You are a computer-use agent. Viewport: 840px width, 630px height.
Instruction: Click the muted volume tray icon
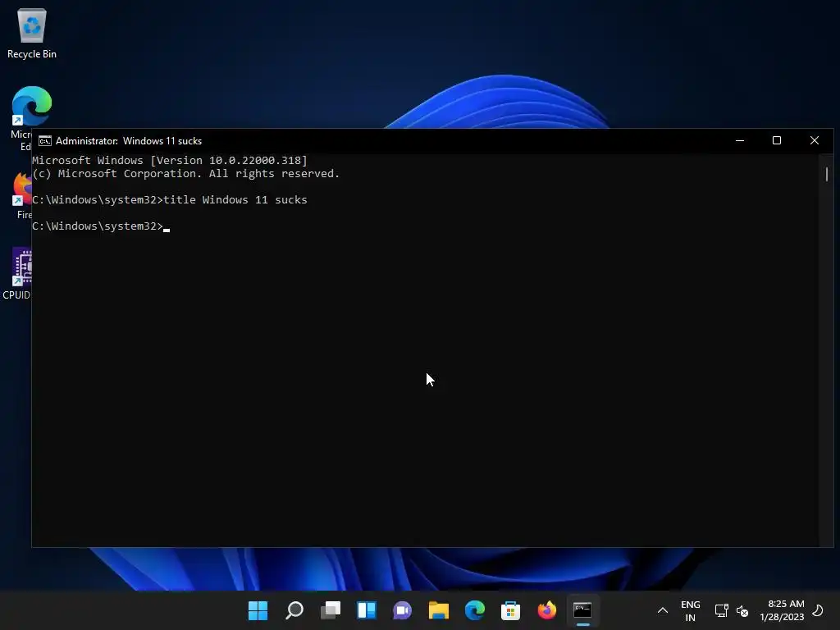pyautogui.click(x=742, y=610)
